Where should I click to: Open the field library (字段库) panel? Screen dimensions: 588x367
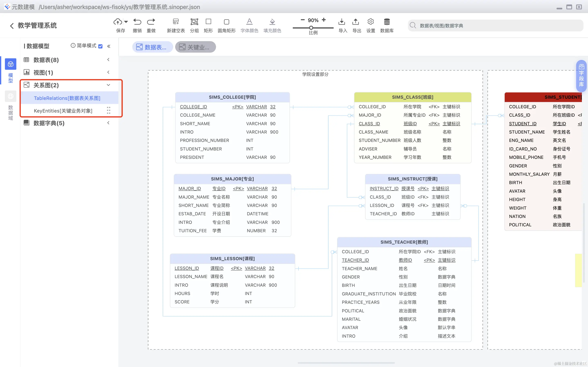581,76
